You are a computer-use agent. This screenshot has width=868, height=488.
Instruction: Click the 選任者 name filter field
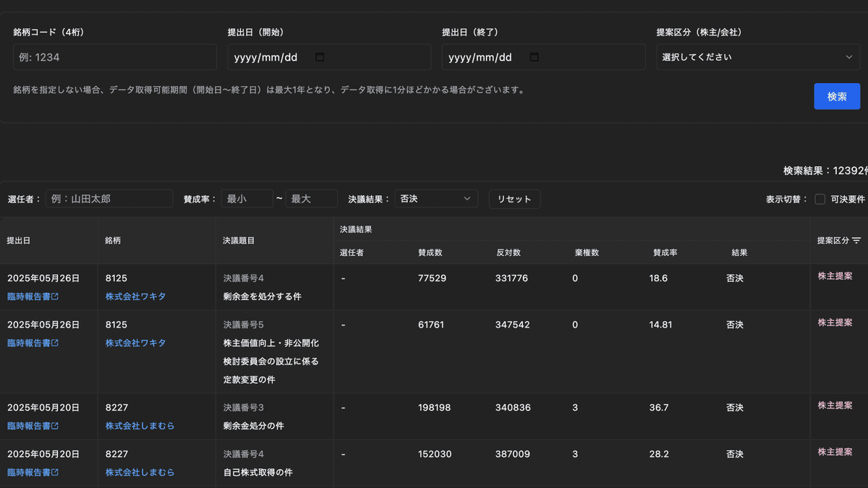(109, 199)
